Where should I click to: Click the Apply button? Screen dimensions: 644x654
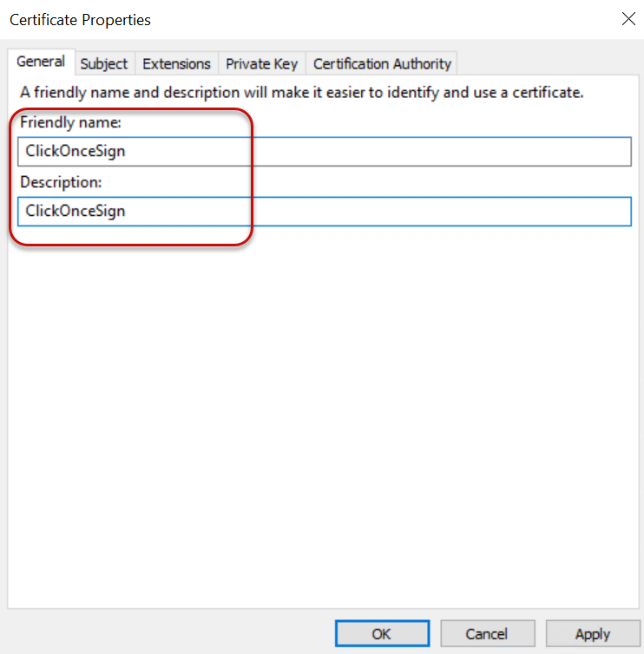click(x=593, y=633)
